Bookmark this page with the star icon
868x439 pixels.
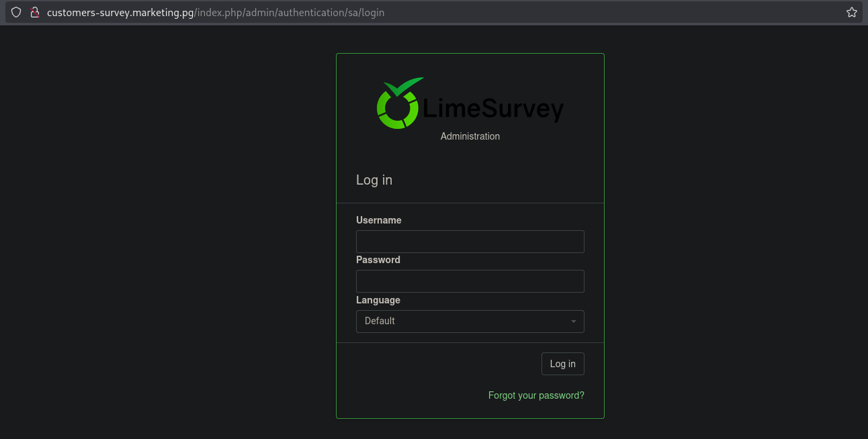(x=851, y=12)
